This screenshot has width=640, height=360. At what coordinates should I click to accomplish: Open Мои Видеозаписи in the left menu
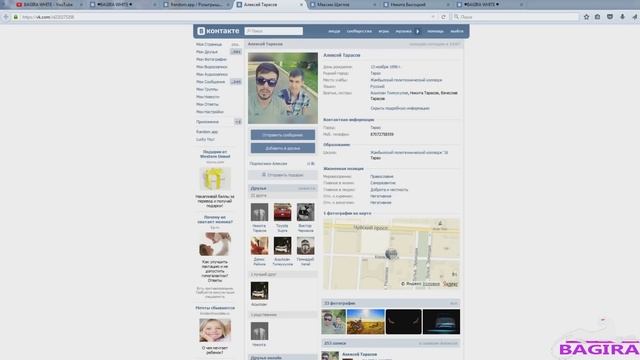[211, 67]
